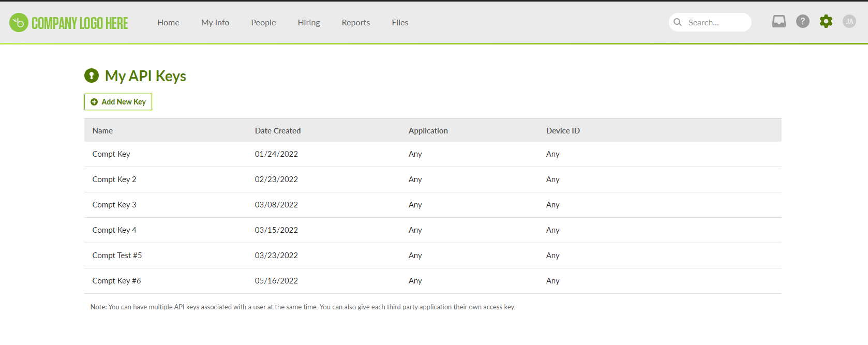Click the company logo leaf icon
The height and width of the screenshot is (345, 868).
(x=19, y=23)
